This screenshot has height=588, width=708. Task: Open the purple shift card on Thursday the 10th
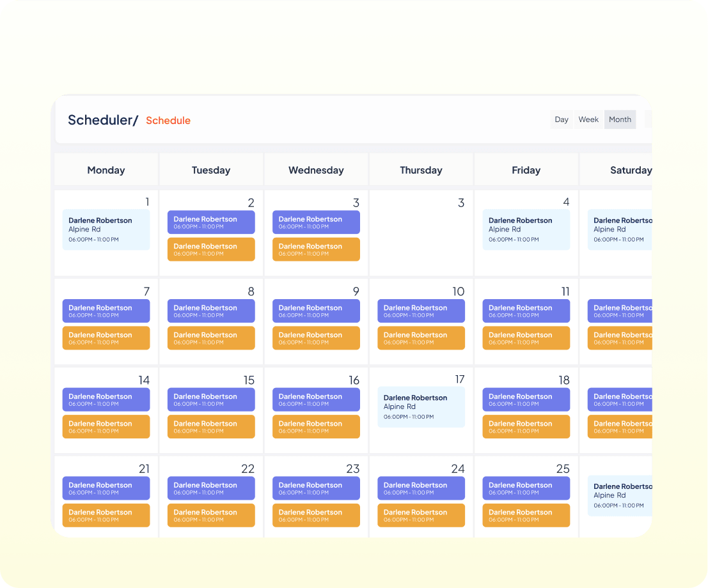421,311
